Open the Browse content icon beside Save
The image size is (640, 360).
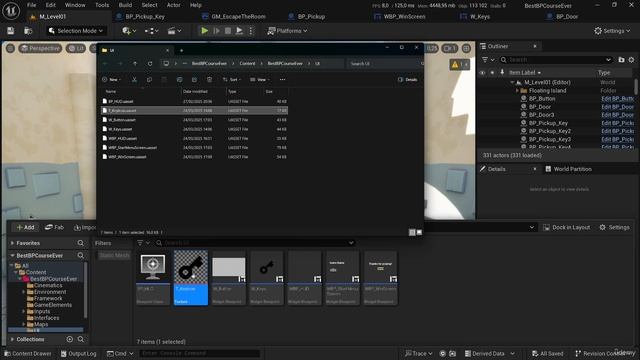(x=28, y=31)
